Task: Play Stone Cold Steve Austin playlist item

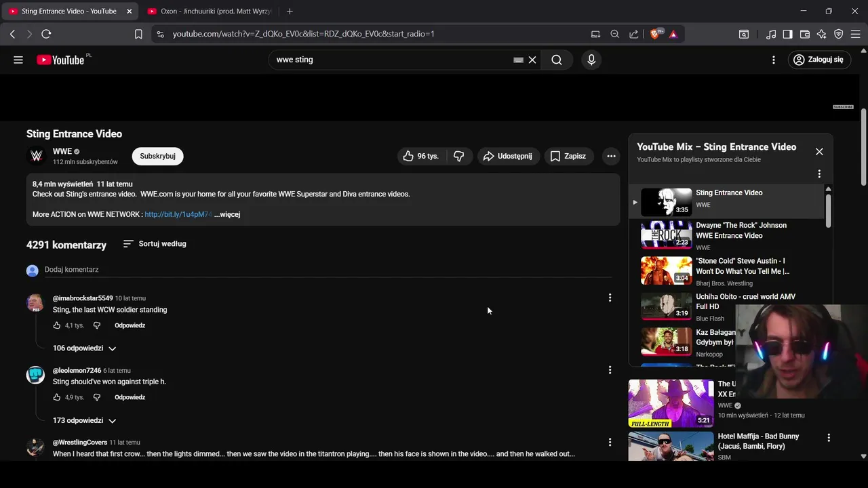Action: click(726, 271)
